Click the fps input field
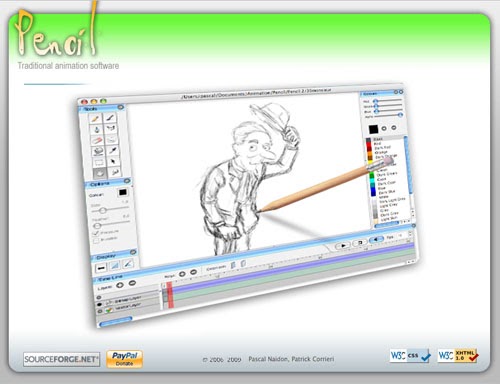 point(401,236)
